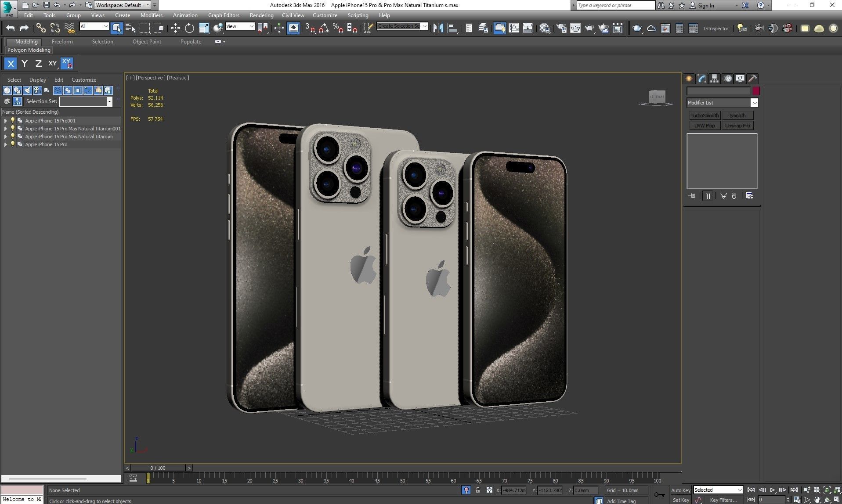Toggle the 3D Snaps button

click(310, 28)
